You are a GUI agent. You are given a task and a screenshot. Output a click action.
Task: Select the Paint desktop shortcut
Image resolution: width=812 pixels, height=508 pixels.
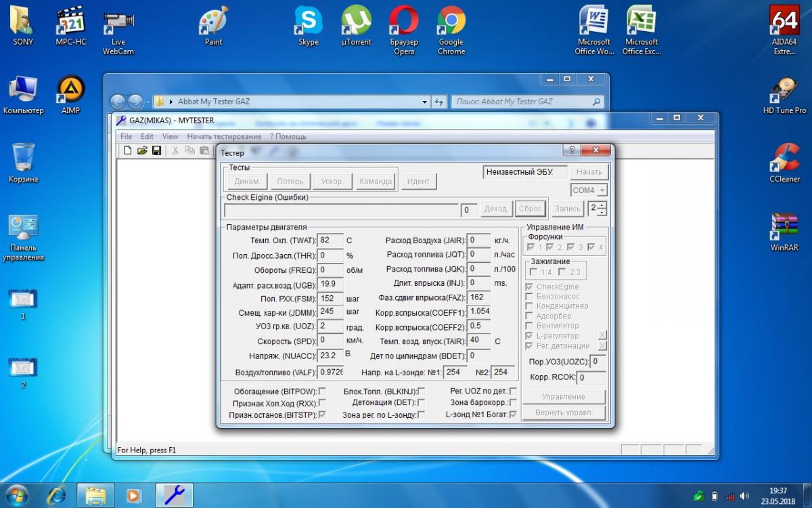click(213, 26)
